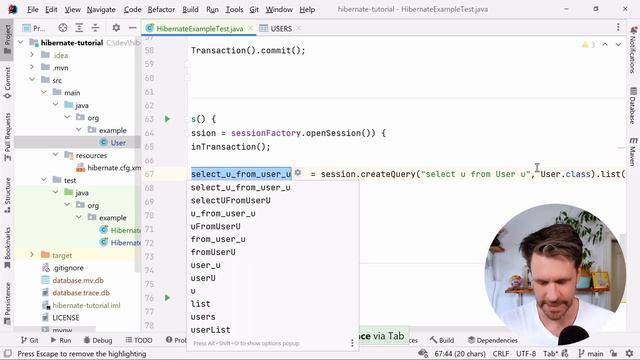Collapse the main folder
Screen dimensions: 640x360
pos(44,93)
